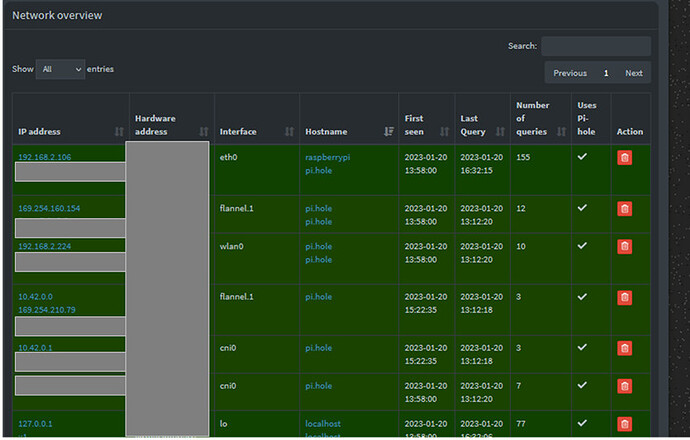Delete the 10.42.0.1 cni0 entry
This screenshot has width=690, height=440.
[x=624, y=348]
